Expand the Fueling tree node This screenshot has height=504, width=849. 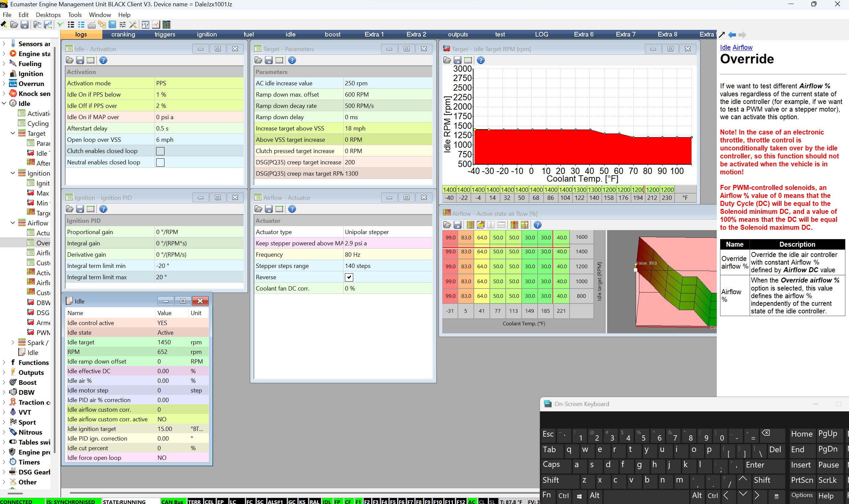[4, 64]
